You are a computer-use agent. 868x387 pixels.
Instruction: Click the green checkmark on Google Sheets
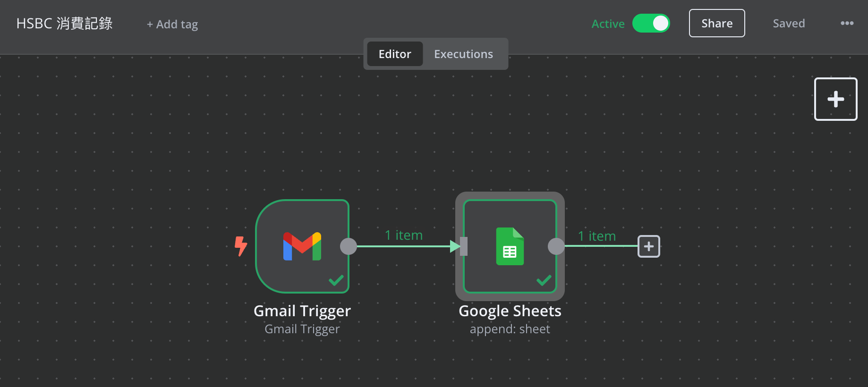(x=544, y=280)
